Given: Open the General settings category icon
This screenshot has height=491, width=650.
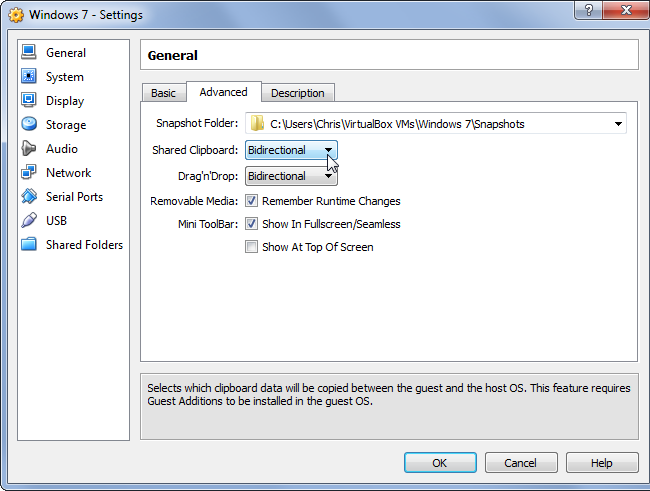Looking at the screenshot, I should coord(29,52).
